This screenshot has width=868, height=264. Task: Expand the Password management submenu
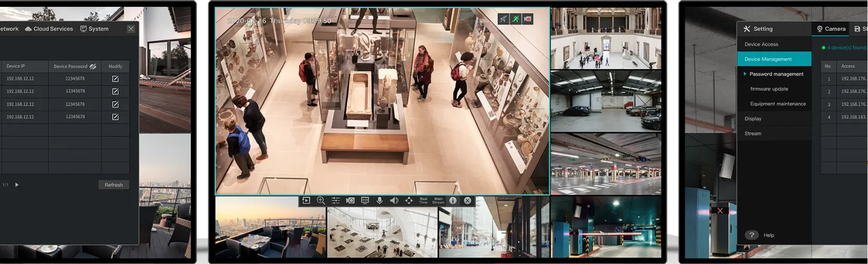tap(776, 74)
